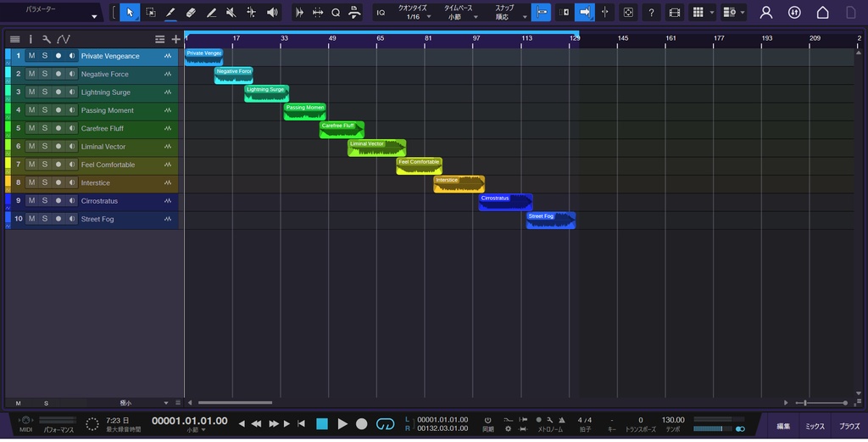The image size is (868, 442).
Task: Select the Eraser tool
Action: [191, 12]
